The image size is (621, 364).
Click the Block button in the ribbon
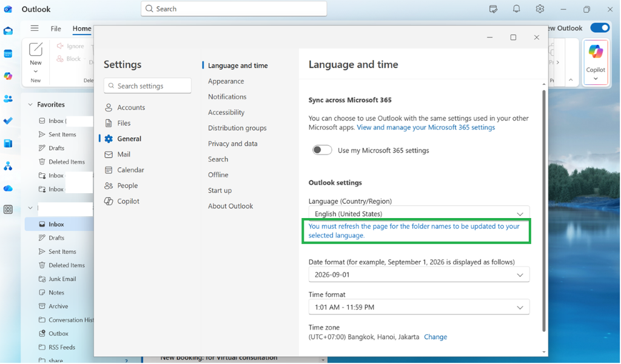point(69,59)
